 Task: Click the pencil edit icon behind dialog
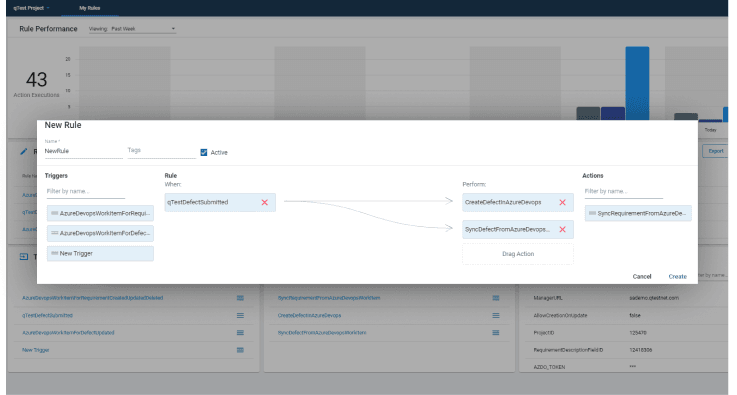(x=24, y=151)
